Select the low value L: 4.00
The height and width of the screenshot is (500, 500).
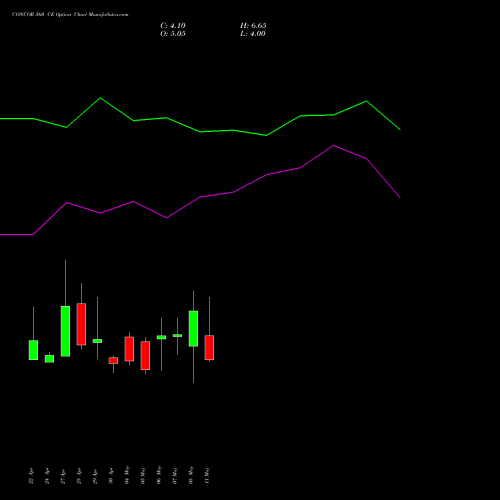253,34
